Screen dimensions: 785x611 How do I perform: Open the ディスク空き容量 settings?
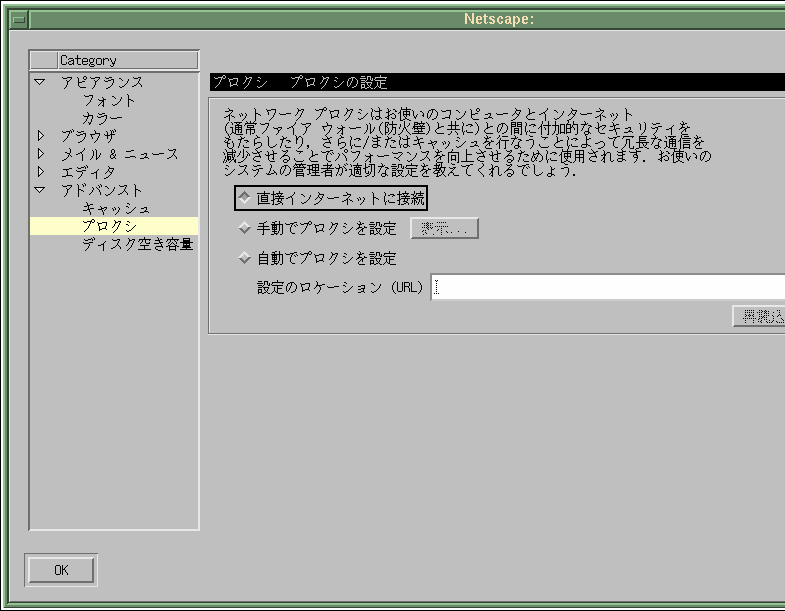click(137, 244)
